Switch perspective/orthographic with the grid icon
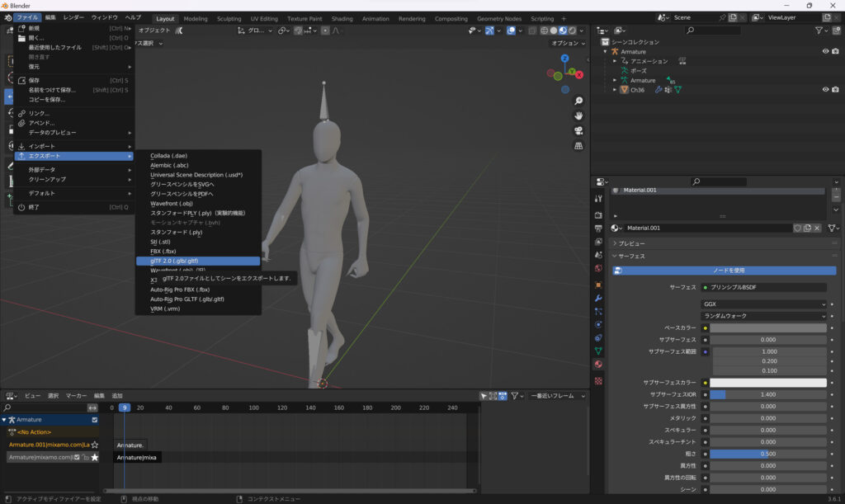 point(578,145)
